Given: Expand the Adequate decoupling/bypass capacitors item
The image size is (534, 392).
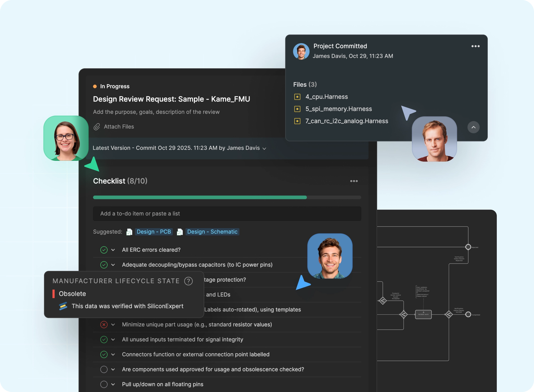Looking at the screenshot, I should click(x=113, y=265).
